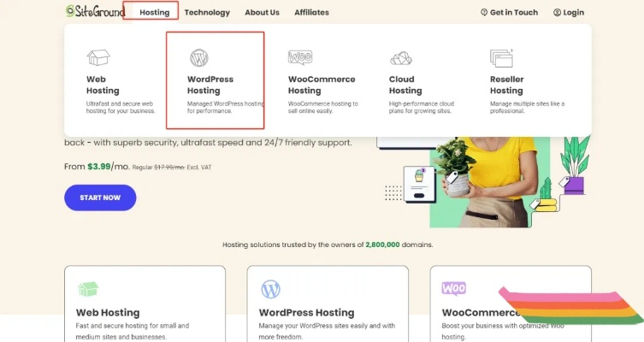Click the Reseller Hosting windows icon
The image size is (644, 342).
[x=501, y=58]
